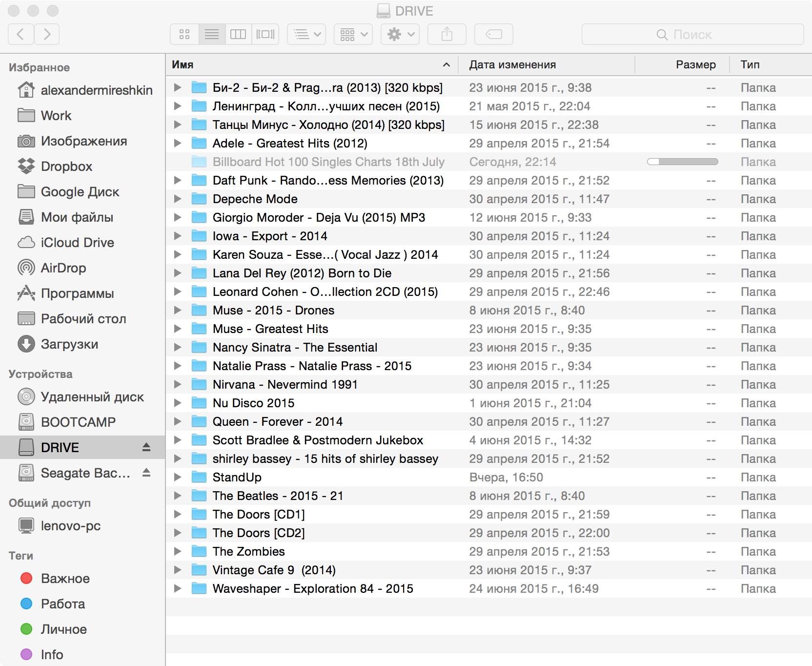
Task: Select The Doors [CD1] folder
Action: tap(489, 514)
